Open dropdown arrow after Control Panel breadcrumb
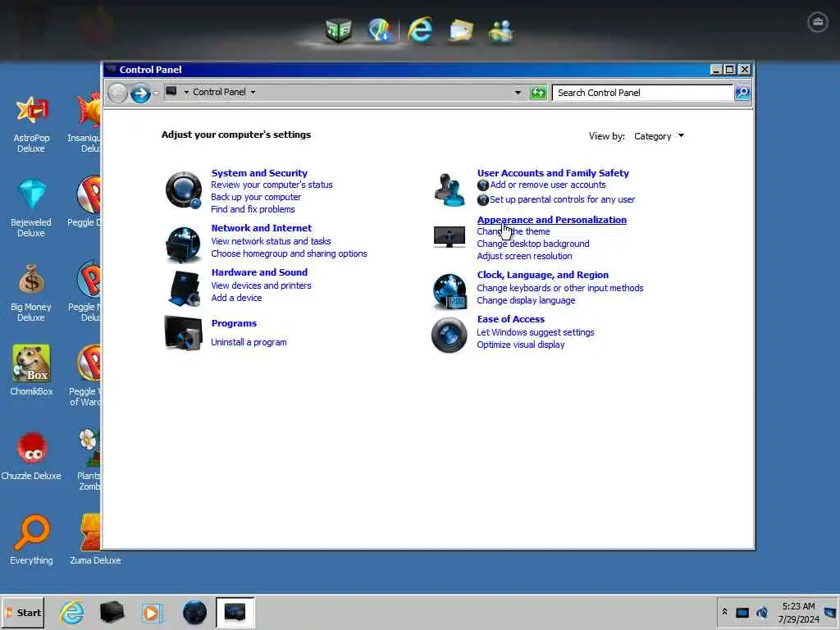This screenshot has width=840, height=630. pyautogui.click(x=253, y=92)
